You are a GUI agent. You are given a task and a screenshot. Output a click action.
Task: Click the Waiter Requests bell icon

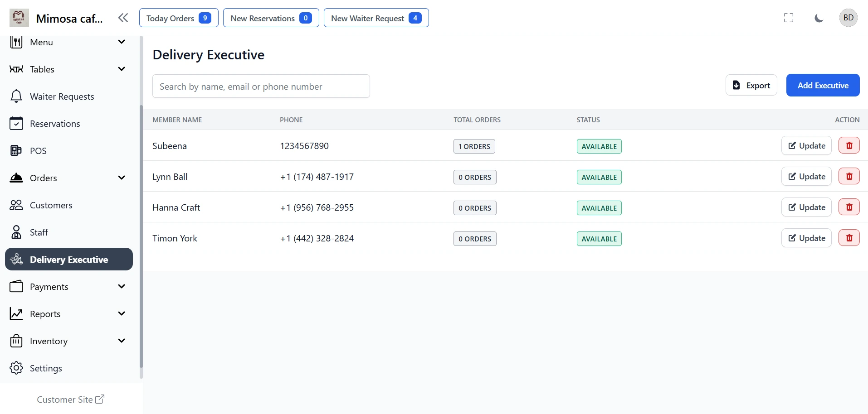pos(16,96)
